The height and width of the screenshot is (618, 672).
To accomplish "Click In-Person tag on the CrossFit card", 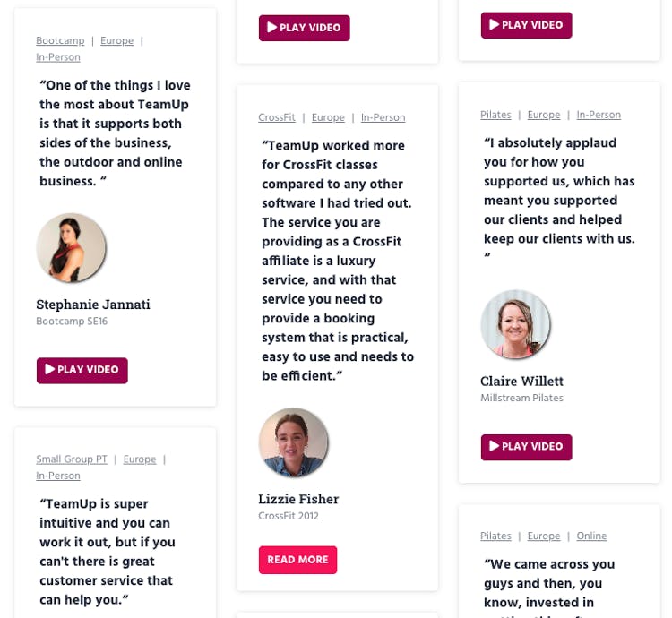I will (383, 118).
